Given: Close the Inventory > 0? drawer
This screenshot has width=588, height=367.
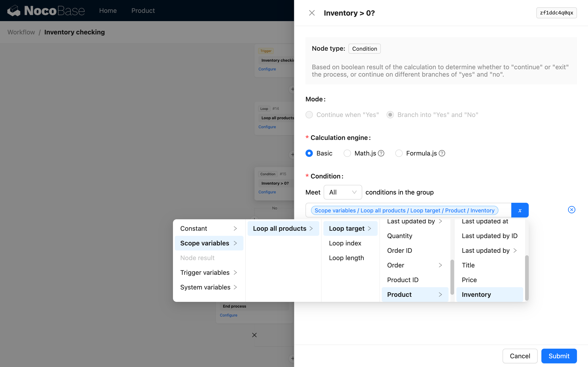Looking at the screenshot, I should (x=312, y=13).
